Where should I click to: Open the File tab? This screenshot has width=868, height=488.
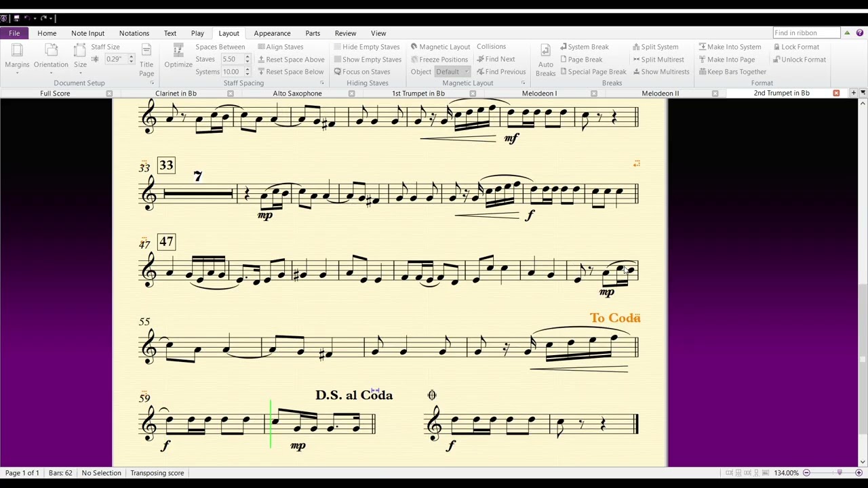click(x=14, y=33)
